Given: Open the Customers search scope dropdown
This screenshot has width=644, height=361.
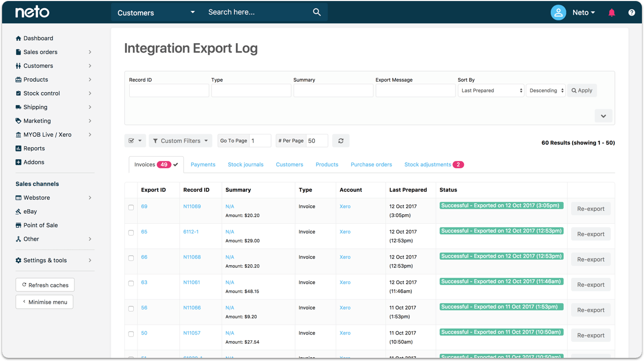Looking at the screenshot, I should pyautogui.click(x=156, y=12).
